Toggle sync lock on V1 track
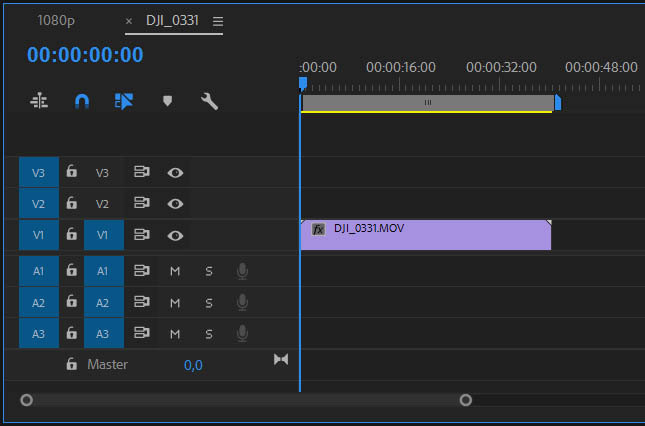Viewport: 645px width, 426px height. point(142,235)
